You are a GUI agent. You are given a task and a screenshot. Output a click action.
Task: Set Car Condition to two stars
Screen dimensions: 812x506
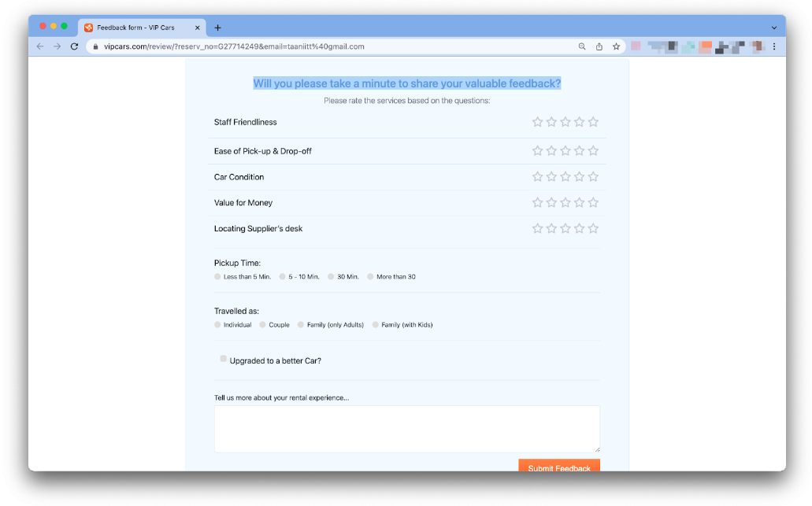[x=551, y=177]
